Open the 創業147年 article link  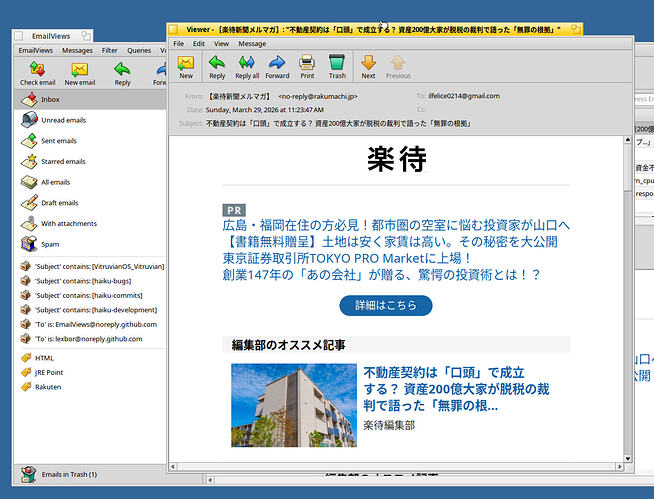(x=381, y=275)
